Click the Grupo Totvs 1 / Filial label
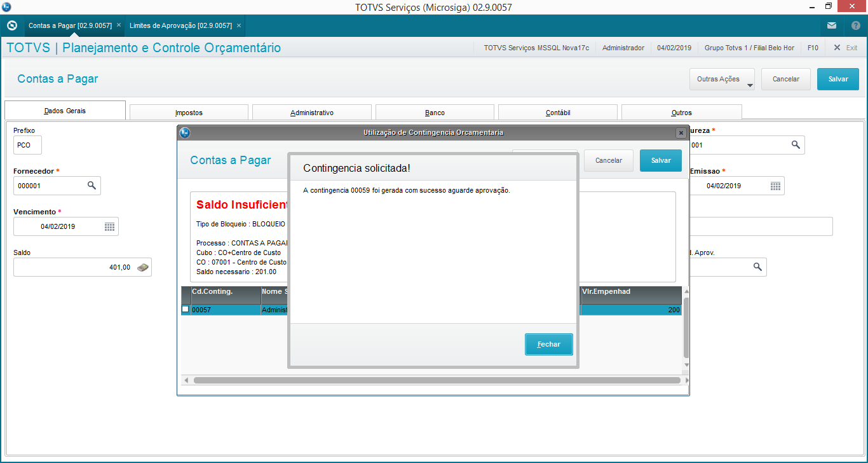 tap(749, 48)
